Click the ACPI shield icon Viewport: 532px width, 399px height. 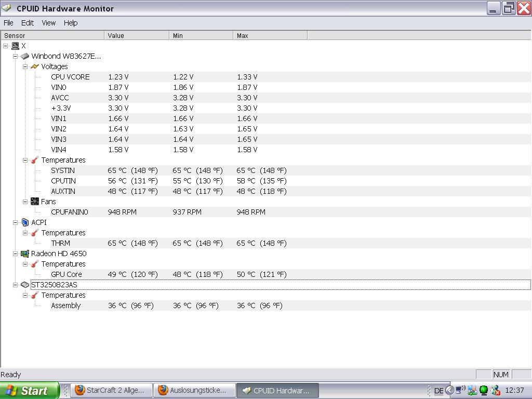25,222
